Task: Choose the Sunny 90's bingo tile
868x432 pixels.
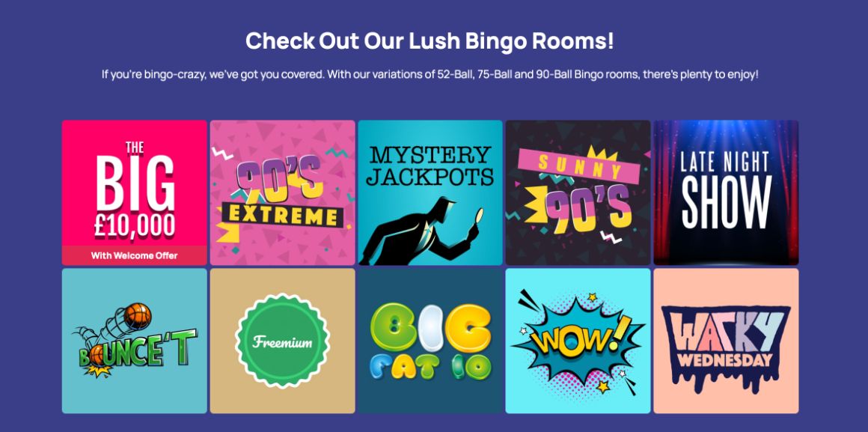Action: [578, 192]
